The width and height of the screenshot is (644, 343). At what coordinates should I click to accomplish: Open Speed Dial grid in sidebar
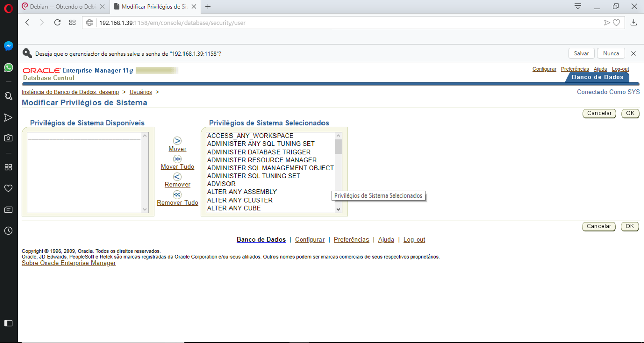(8, 167)
